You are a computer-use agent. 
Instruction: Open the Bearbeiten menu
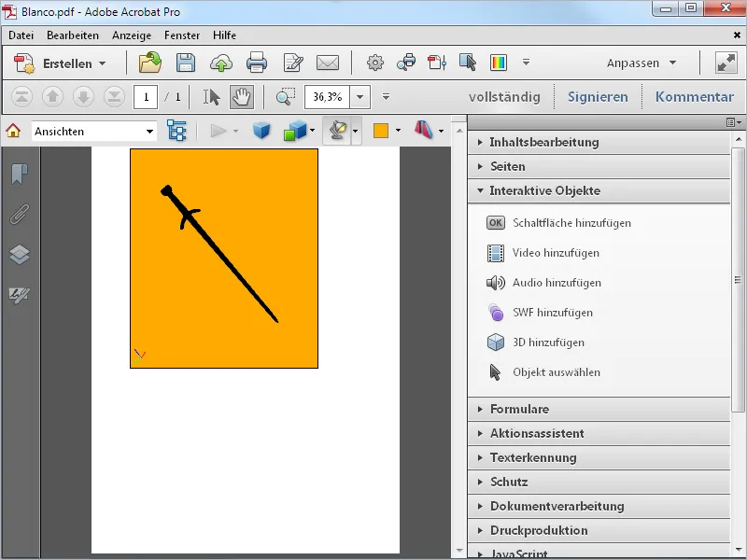pos(73,35)
